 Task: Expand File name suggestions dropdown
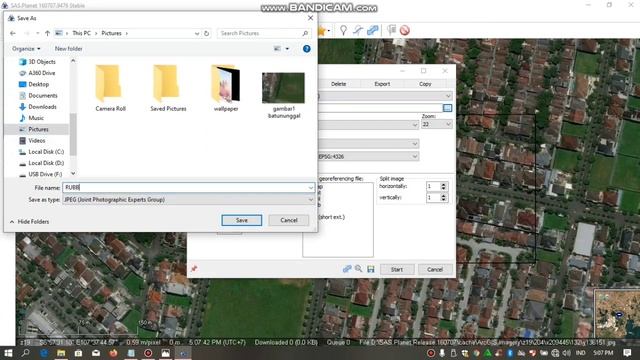(311, 188)
